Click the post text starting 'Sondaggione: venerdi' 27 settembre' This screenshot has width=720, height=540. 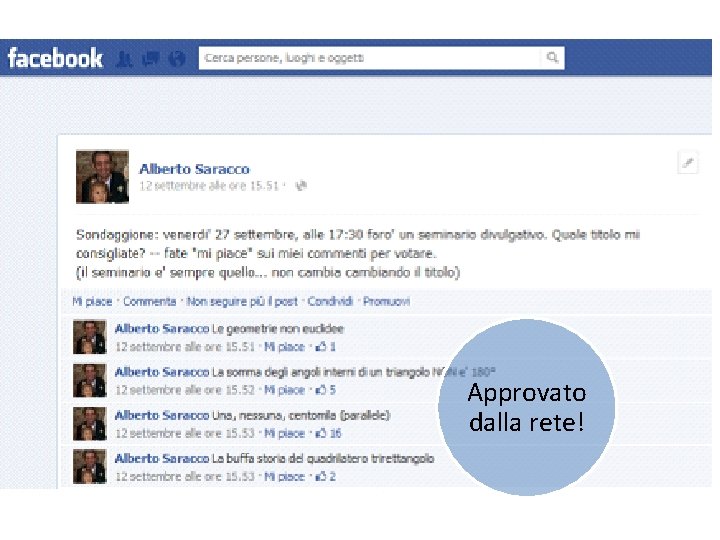pos(358,253)
